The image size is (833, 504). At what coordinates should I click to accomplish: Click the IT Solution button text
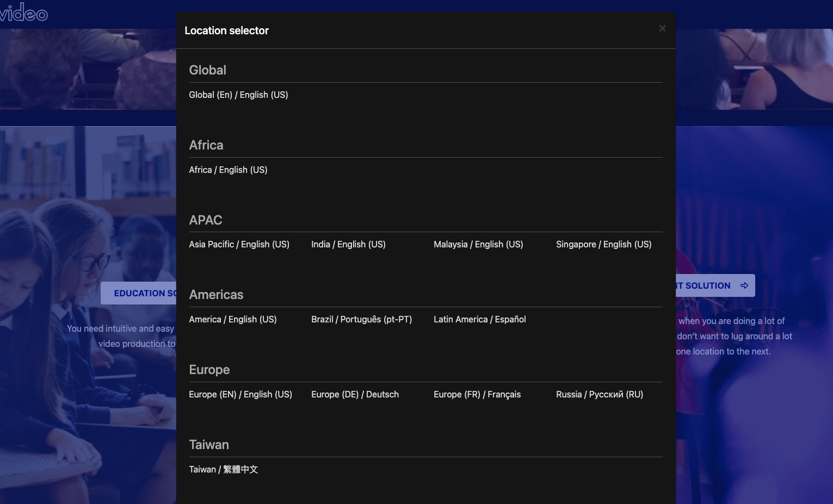(703, 285)
